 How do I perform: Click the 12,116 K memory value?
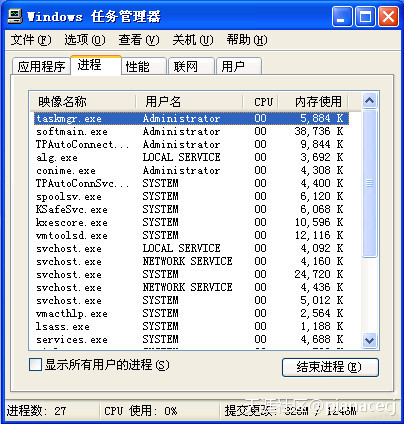tap(319, 236)
